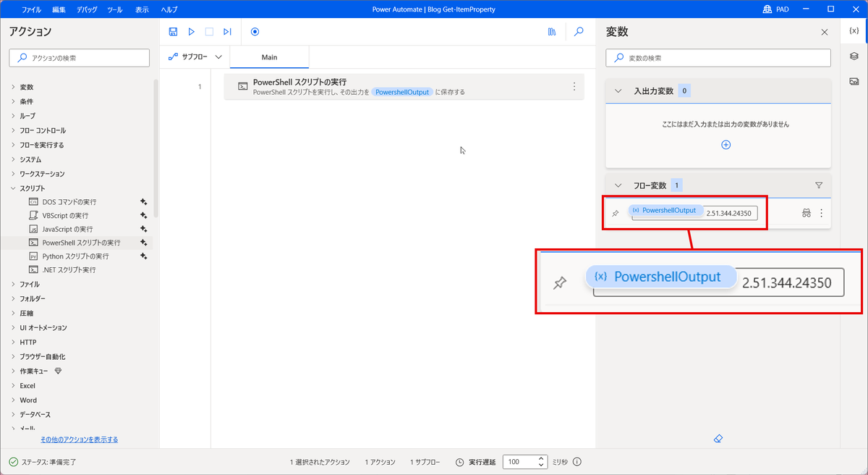This screenshot has width=868, height=475.
Task: Run the flow with the play icon
Action: point(191,31)
